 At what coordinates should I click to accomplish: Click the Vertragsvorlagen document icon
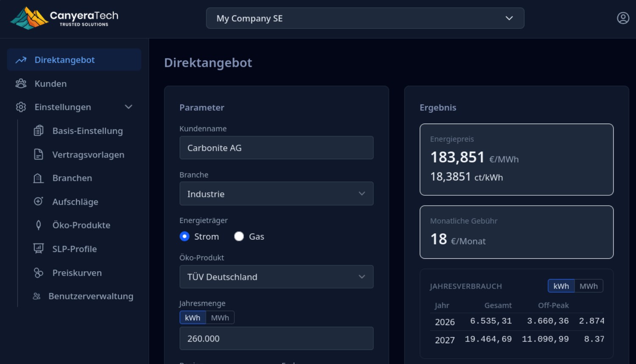(39, 154)
